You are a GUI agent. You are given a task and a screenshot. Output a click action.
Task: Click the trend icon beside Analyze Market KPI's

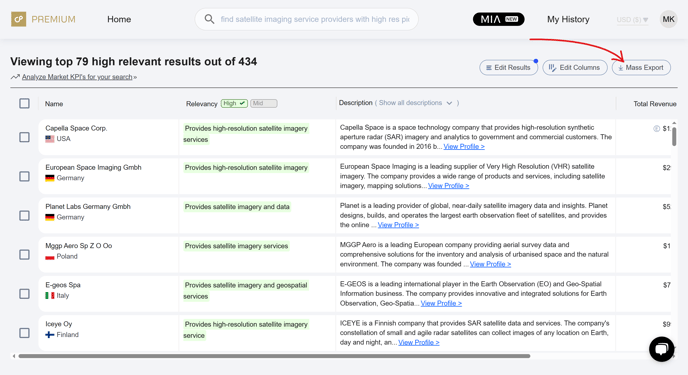click(15, 77)
